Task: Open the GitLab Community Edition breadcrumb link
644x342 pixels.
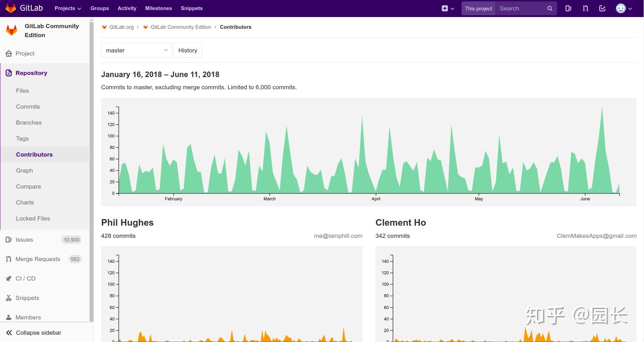Action: (x=181, y=27)
